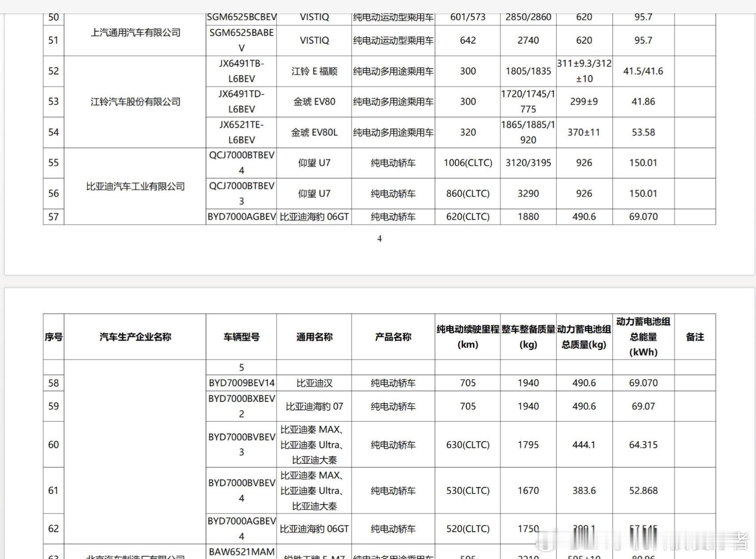Select range value 620(CLTC)
Screen dimensions: 756x559
[468, 217]
